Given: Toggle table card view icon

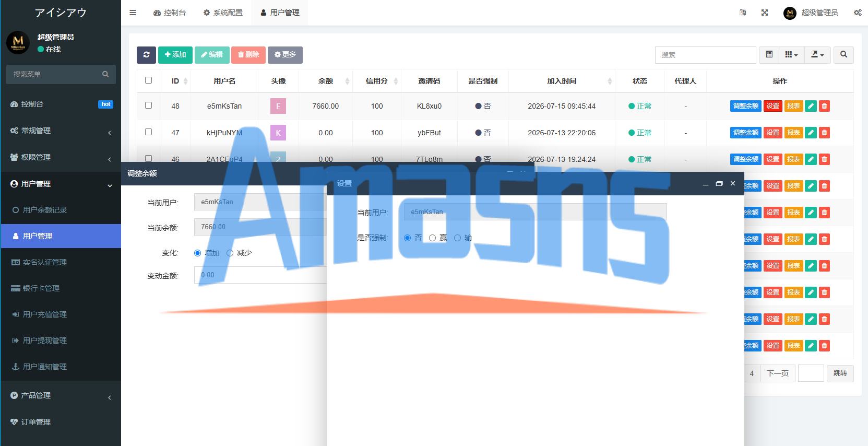Looking at the screenshot, I should (x=769, y=55).
